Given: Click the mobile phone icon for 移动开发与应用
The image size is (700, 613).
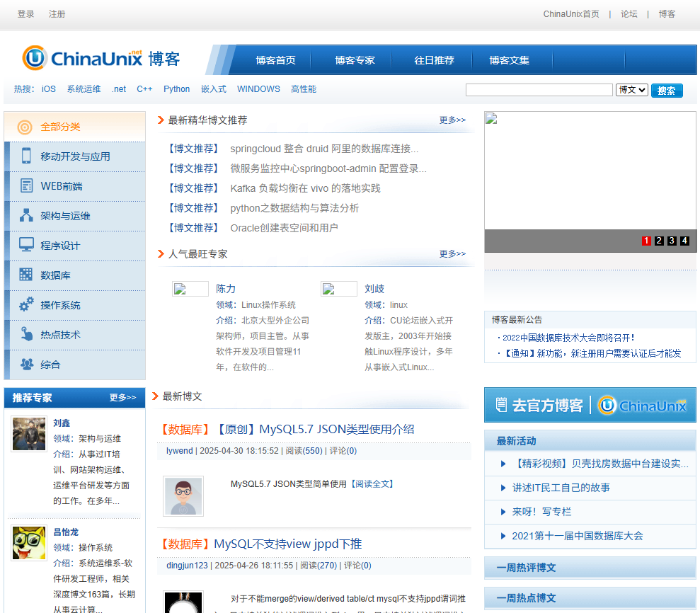Looking at the screenshot, I should (x=26, y=156).
